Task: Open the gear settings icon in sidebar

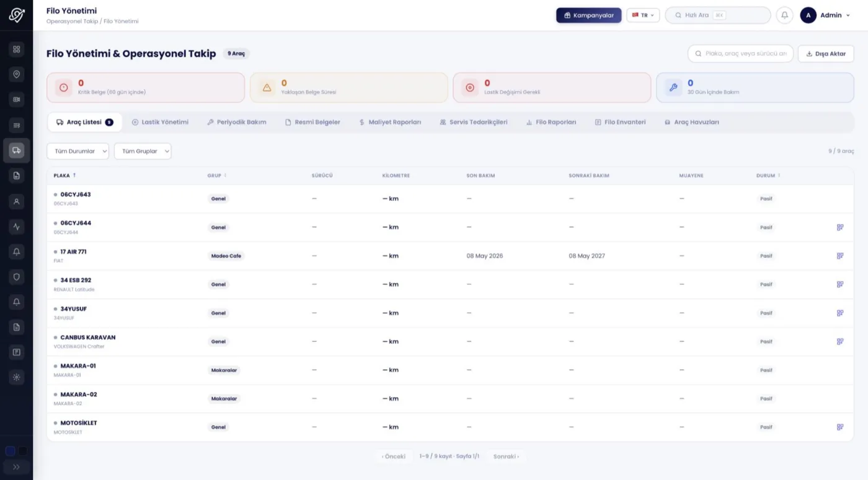Action: (17, 377)
